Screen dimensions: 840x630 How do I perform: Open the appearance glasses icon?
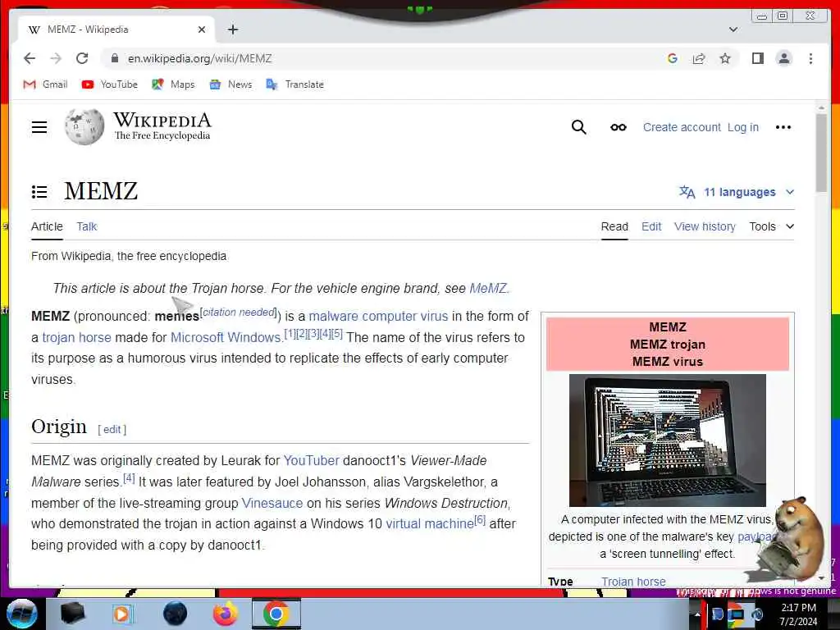(x=619, y=127)
